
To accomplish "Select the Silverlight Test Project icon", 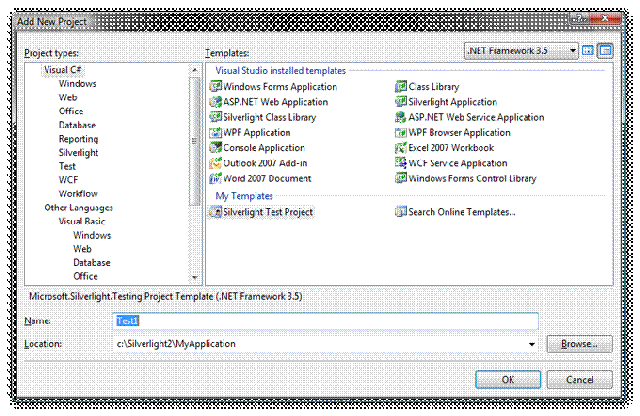I will (x=215, y=212).
